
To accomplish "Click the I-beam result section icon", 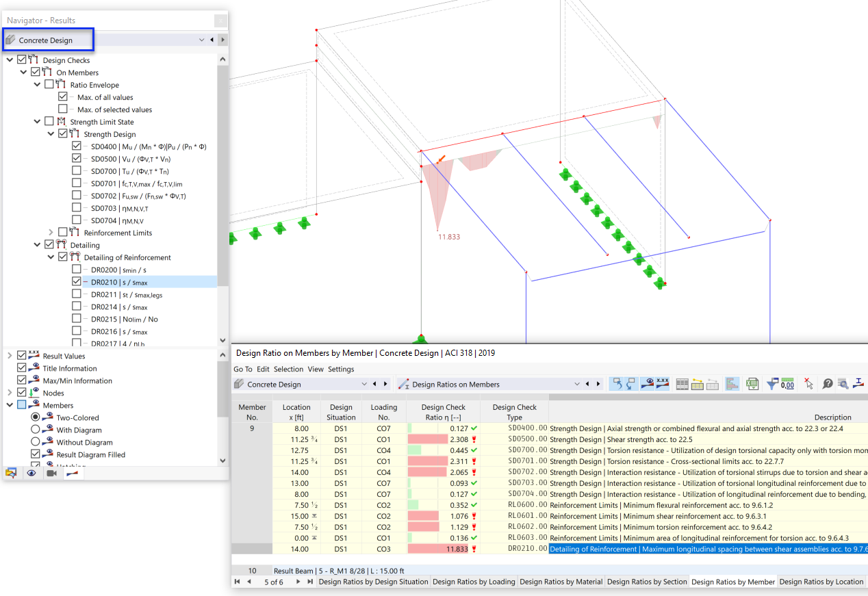I will coord(860,384).
